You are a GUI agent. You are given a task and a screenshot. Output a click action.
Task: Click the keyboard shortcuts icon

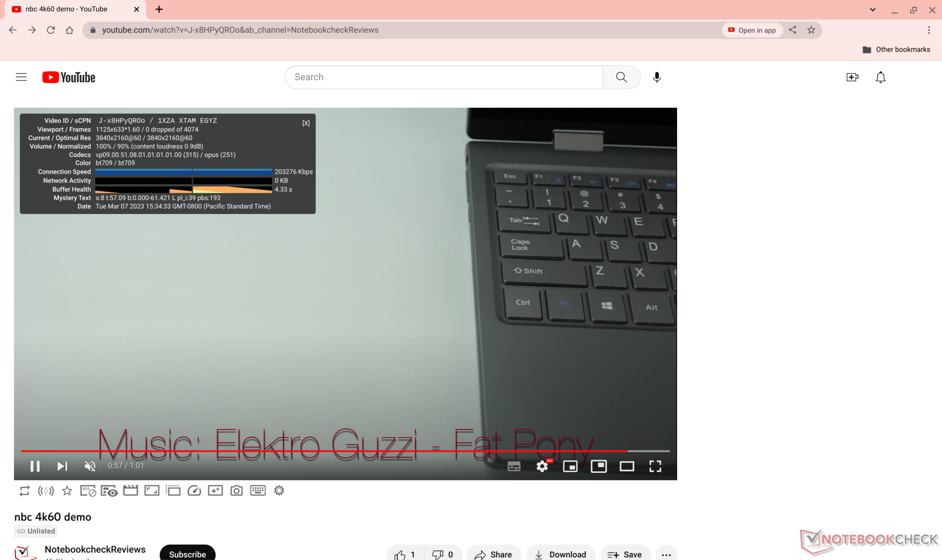click(x=258, y=490)
